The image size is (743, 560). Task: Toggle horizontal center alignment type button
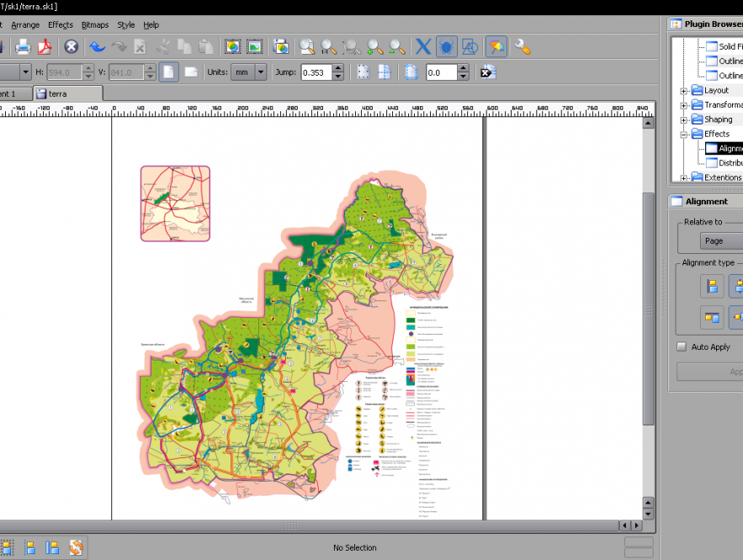pos(736,287)
